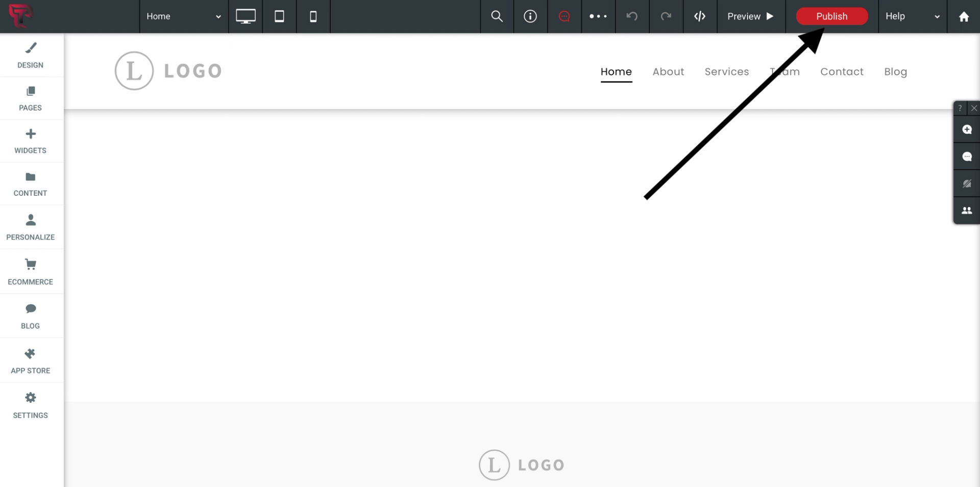Select Home in site navigation
The height and width of the screenshot is (487, 980).
point(616,72)
